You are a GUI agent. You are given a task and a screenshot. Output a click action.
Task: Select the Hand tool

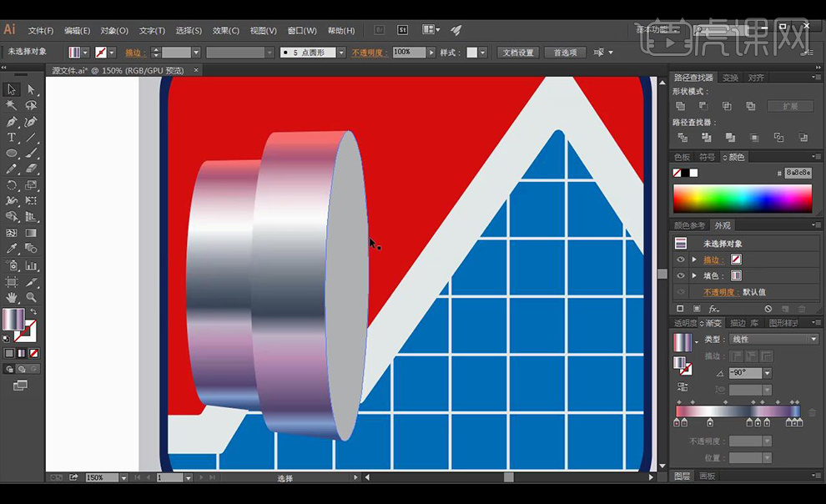(x=11, y=298)
